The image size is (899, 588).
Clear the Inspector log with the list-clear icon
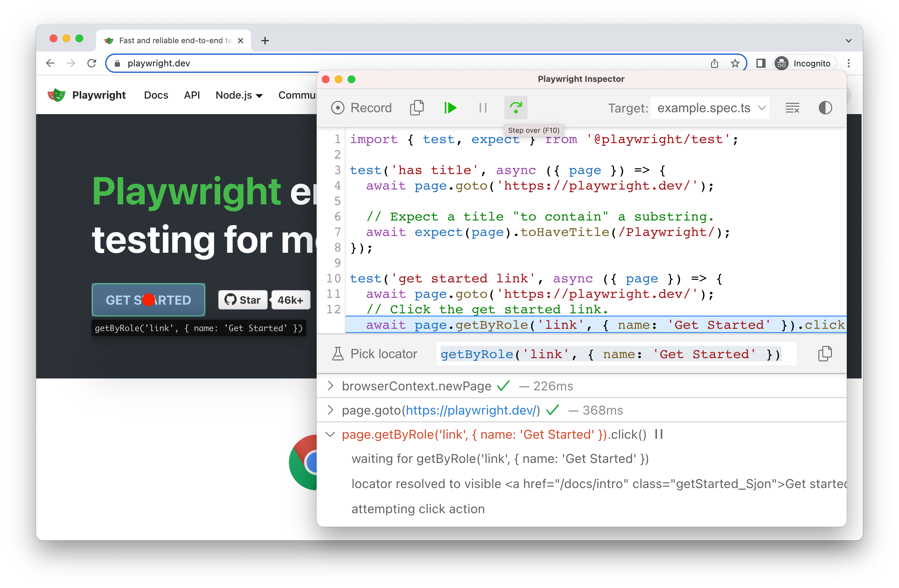click(x=792, y=108)
